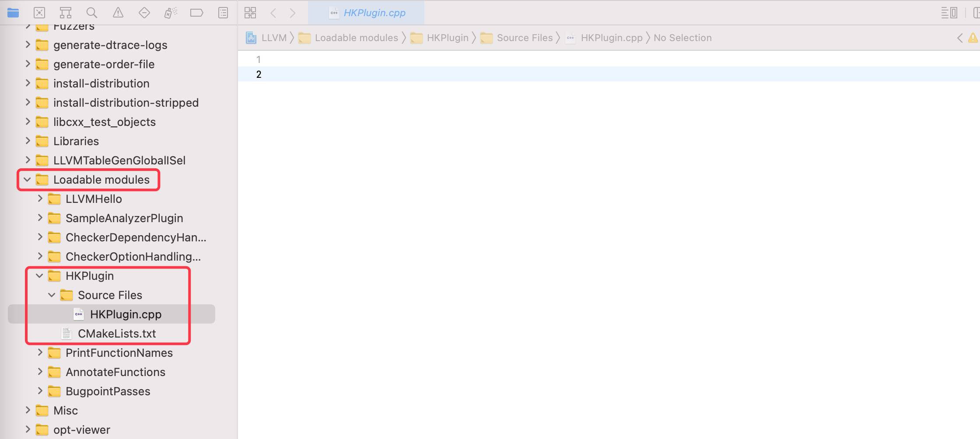Click line number 1 in the gutter

[259, 59]
